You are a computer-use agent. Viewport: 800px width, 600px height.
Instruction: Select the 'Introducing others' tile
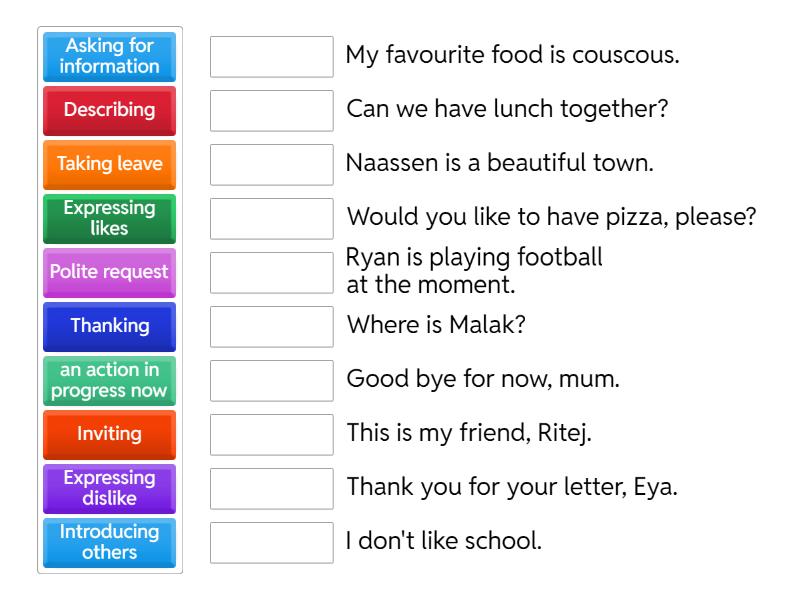pos(109,542)
